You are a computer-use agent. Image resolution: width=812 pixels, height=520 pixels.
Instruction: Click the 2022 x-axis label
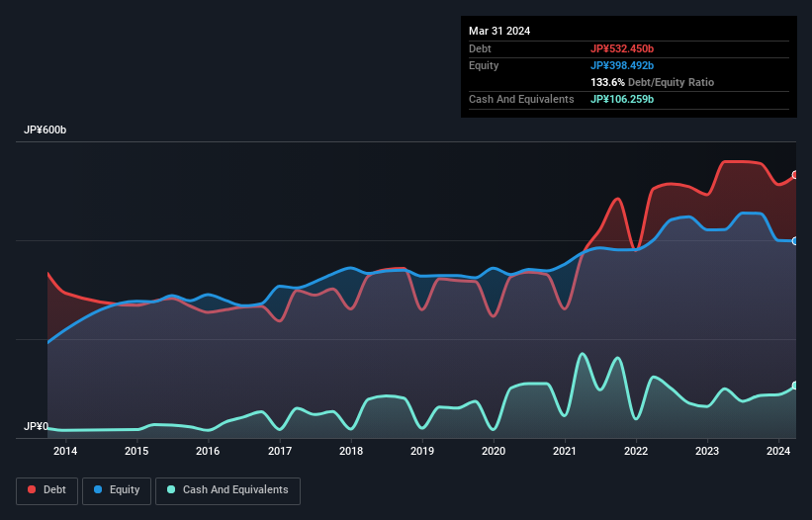click(636, 452)
